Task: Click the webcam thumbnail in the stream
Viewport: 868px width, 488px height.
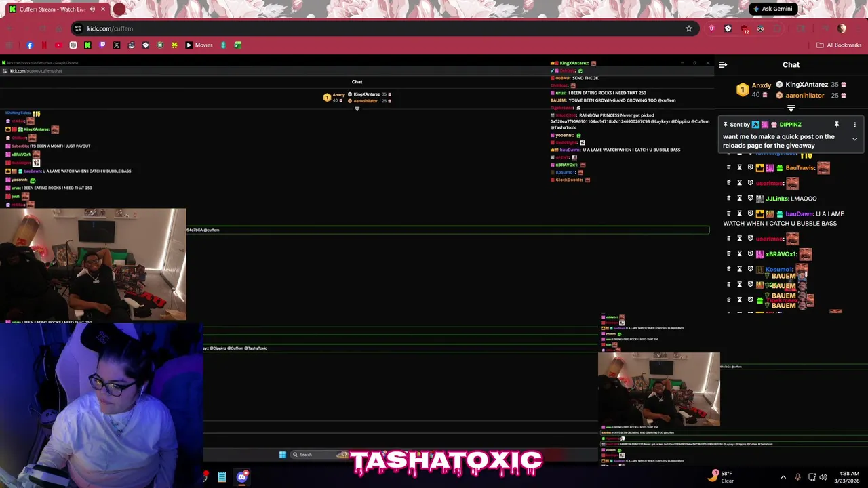Action: (93, 264)
